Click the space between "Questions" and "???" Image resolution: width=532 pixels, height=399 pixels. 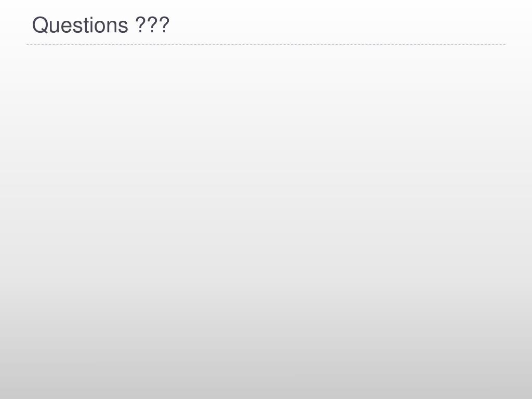coord(132,25)
